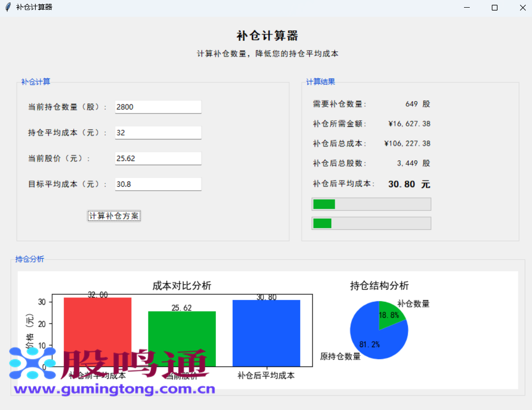Select the 当前股价 field containing 25.62

click(158, 158)
